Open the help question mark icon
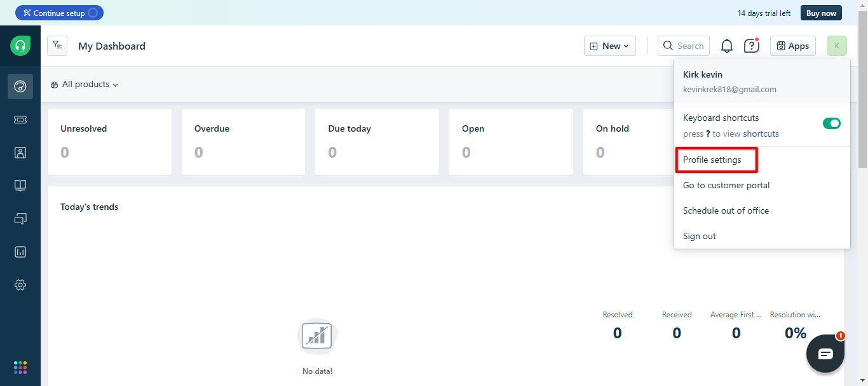 click(752, 46)
